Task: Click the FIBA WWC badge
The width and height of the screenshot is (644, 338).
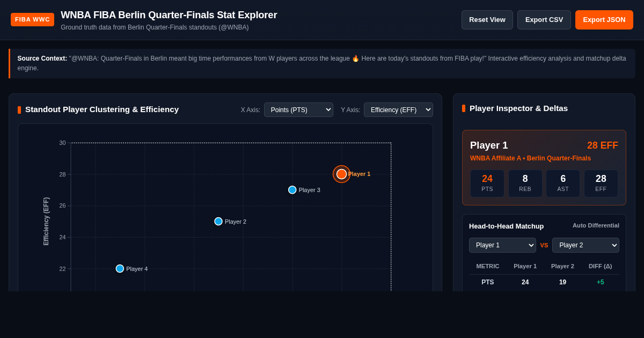Action: (32, 19)
